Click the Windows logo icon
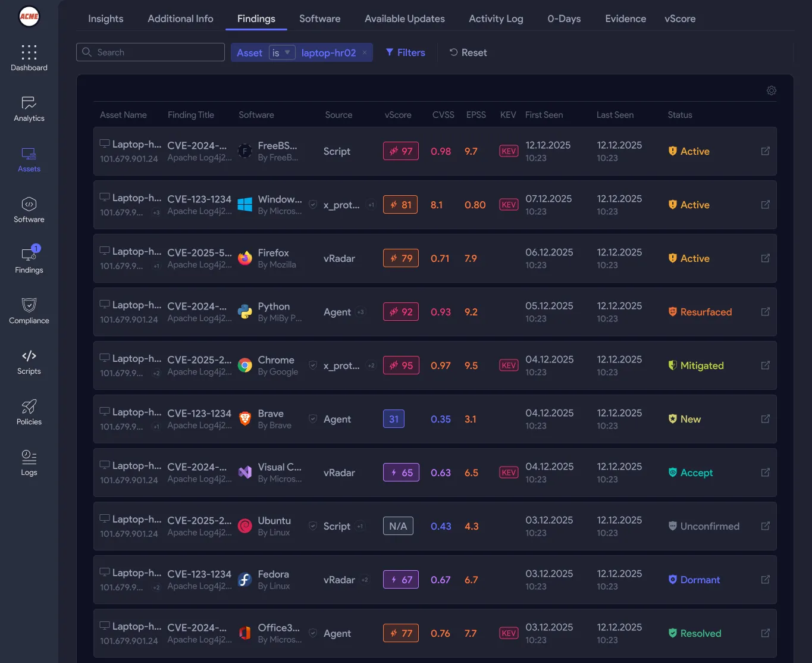The image size is (812, 663). (x=245, y=205)
